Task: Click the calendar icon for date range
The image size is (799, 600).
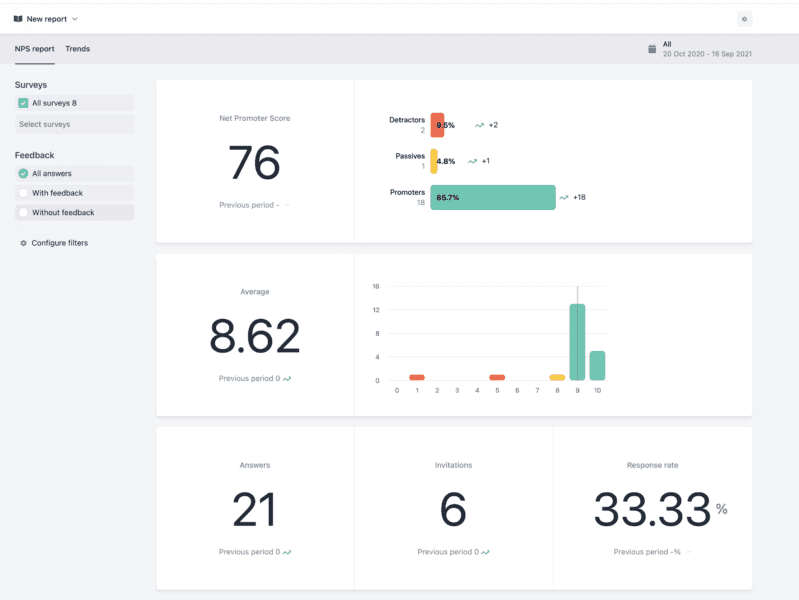Action: pos(652,48)
